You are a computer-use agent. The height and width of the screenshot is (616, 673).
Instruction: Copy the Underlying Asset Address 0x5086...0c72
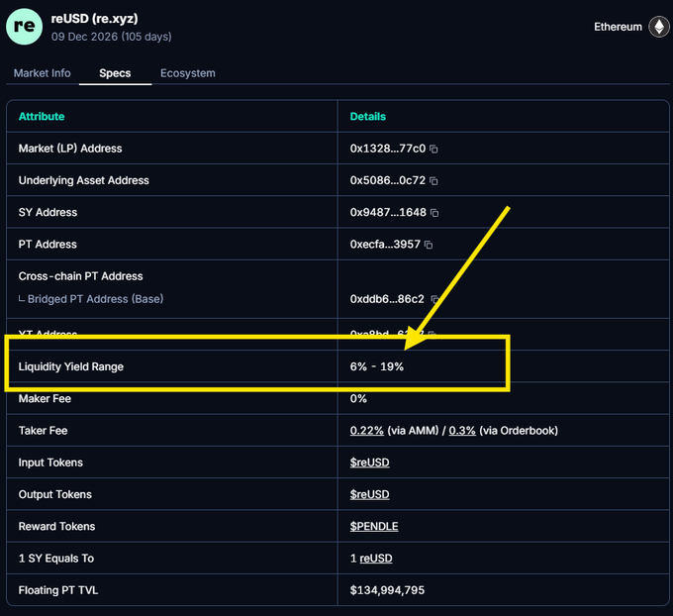point(433,181)
